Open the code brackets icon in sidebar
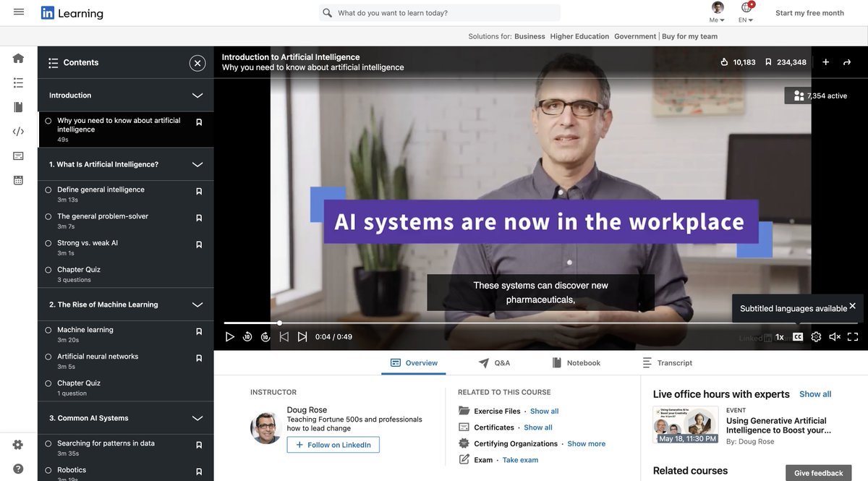Screen dimensions: 868x481 click(x=19, y=132)
